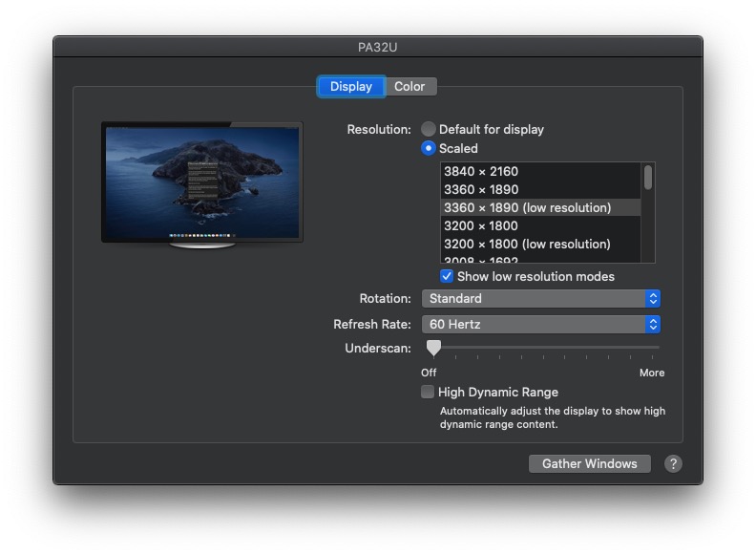Select 3200 × 1800 (low resolution)

pyautogui.click(x=540, y=244)
